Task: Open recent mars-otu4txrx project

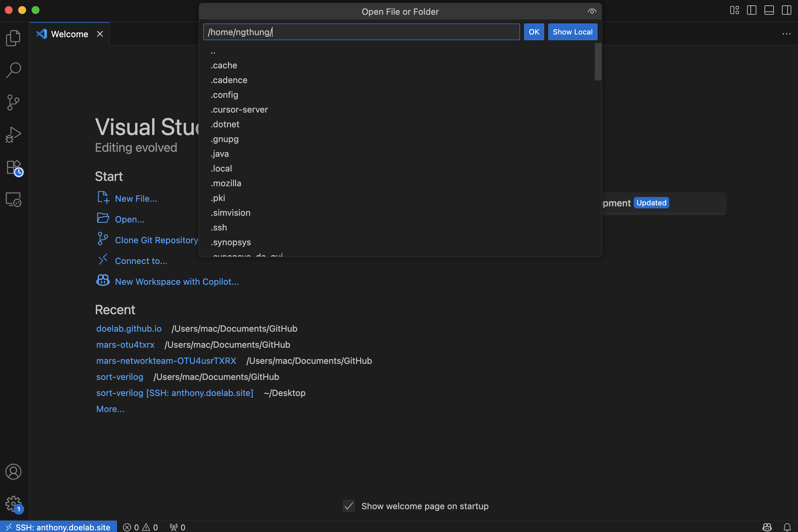Action: (x=125, y=345)
